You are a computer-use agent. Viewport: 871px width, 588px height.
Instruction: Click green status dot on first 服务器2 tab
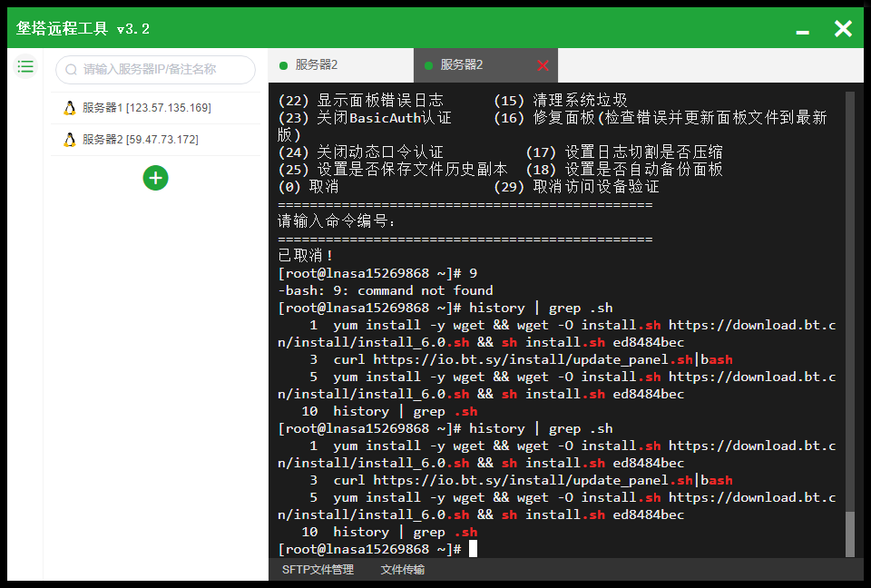tap(283, 65)
